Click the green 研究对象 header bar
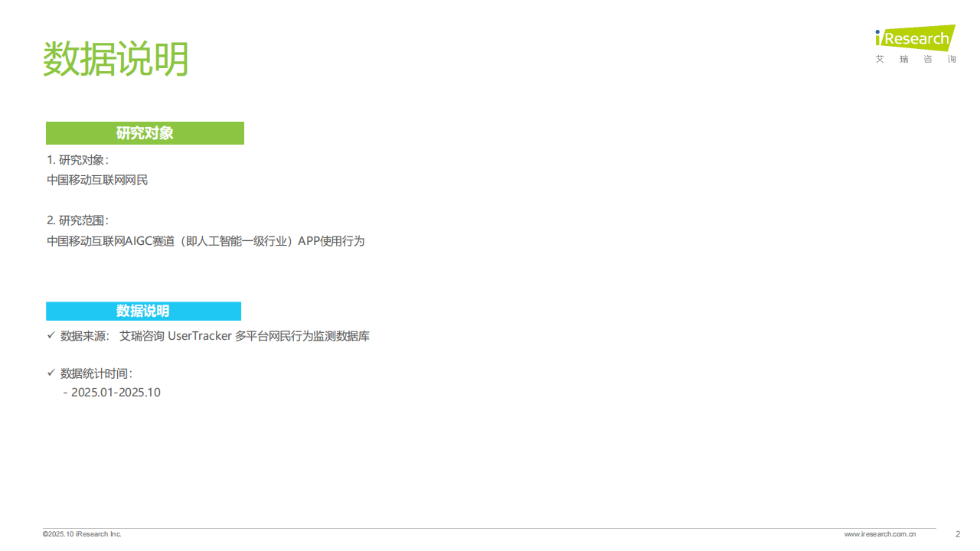The height and width of the screenshot is (551, 980). pos(145,133)
